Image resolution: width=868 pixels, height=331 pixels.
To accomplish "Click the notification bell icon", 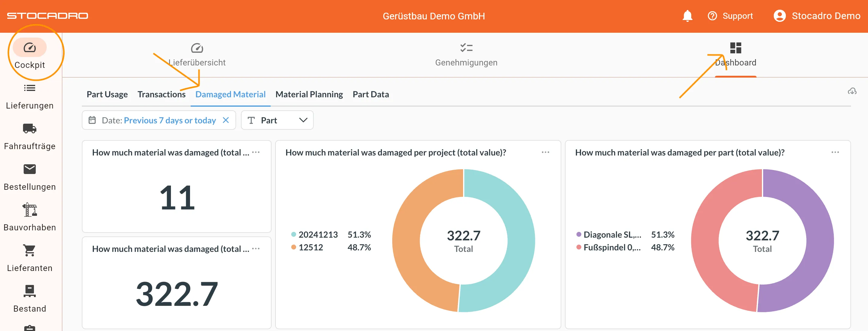I will (x=687, y=15).
